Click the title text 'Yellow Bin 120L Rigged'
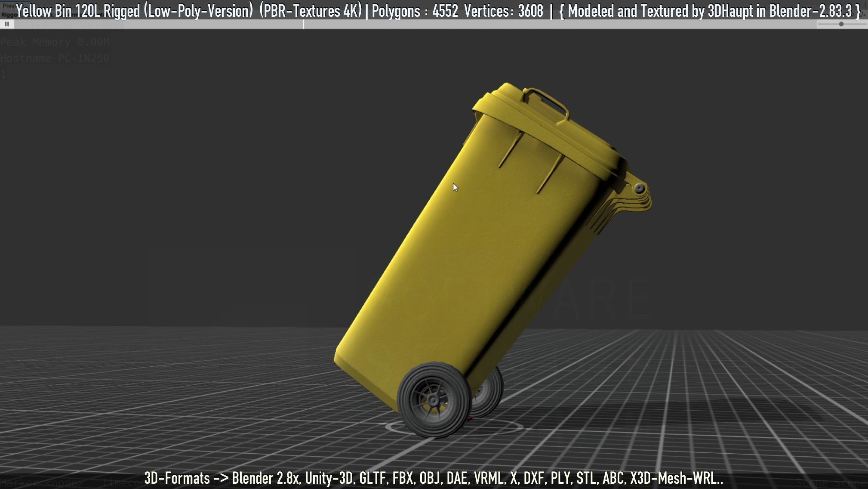The height and width of the screenshot is (489, 868). tap(78, 11)
